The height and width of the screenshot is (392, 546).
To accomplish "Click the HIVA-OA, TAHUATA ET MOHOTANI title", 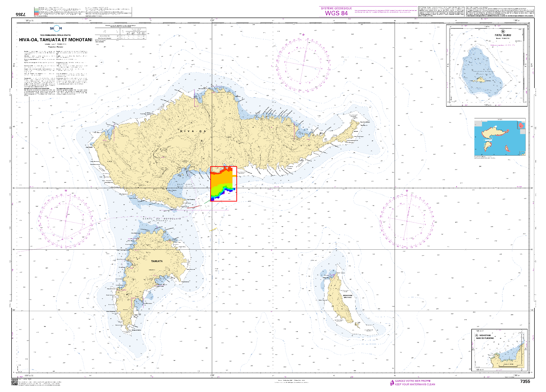I will (56, 40).
